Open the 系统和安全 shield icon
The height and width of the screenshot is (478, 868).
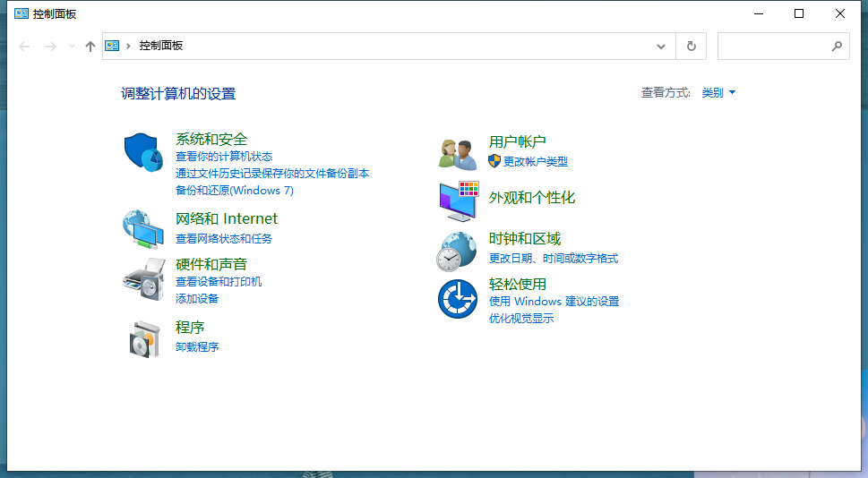143,152
